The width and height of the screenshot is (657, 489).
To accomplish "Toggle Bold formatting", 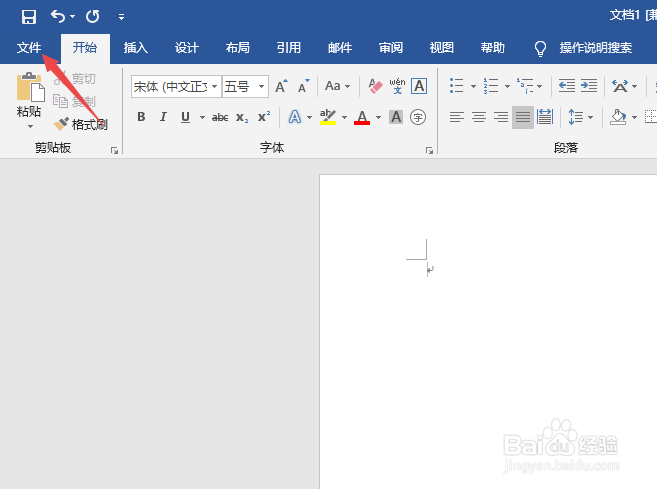I will [x=141, y=117].
